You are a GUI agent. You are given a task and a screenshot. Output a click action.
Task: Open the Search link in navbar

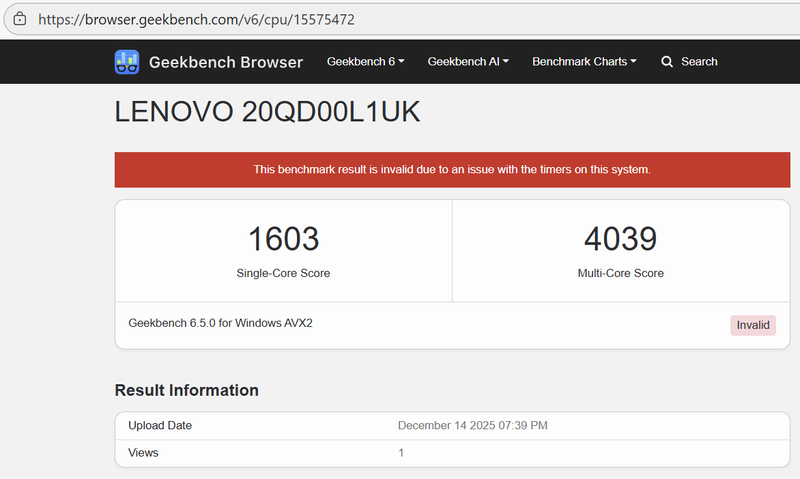(x=689, y=62)
